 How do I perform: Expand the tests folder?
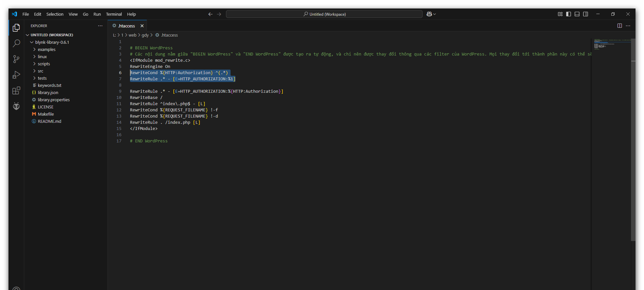[x=66, y=78]
